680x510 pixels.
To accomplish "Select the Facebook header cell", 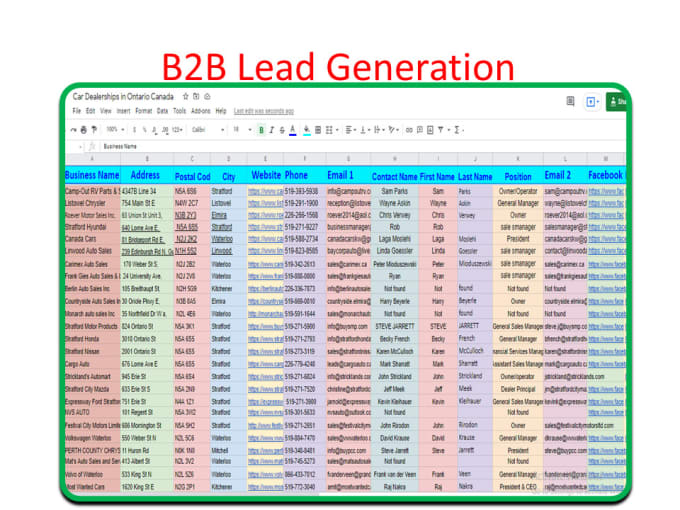I will [x=606, y=175].
